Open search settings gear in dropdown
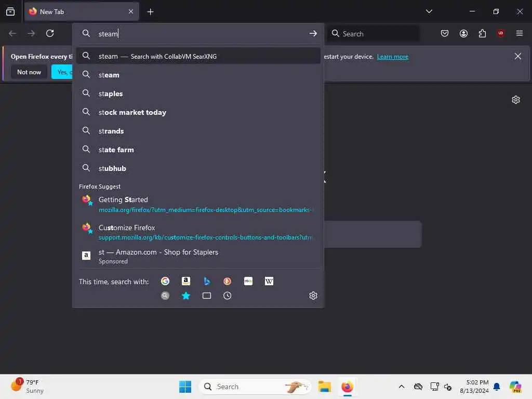The image size is (532, 399). (x=313, y=296)
